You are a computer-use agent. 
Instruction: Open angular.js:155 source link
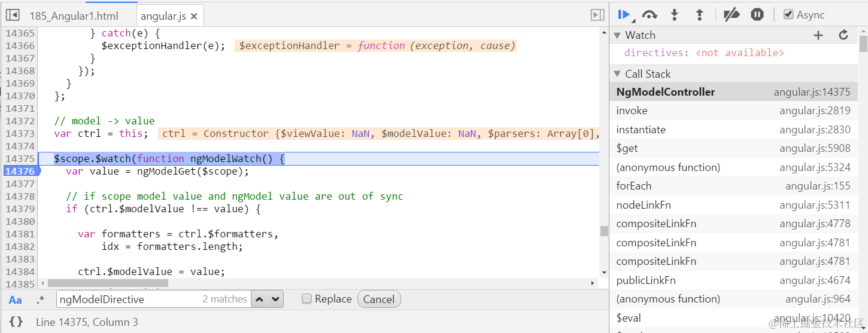click(x=818, y=186)
